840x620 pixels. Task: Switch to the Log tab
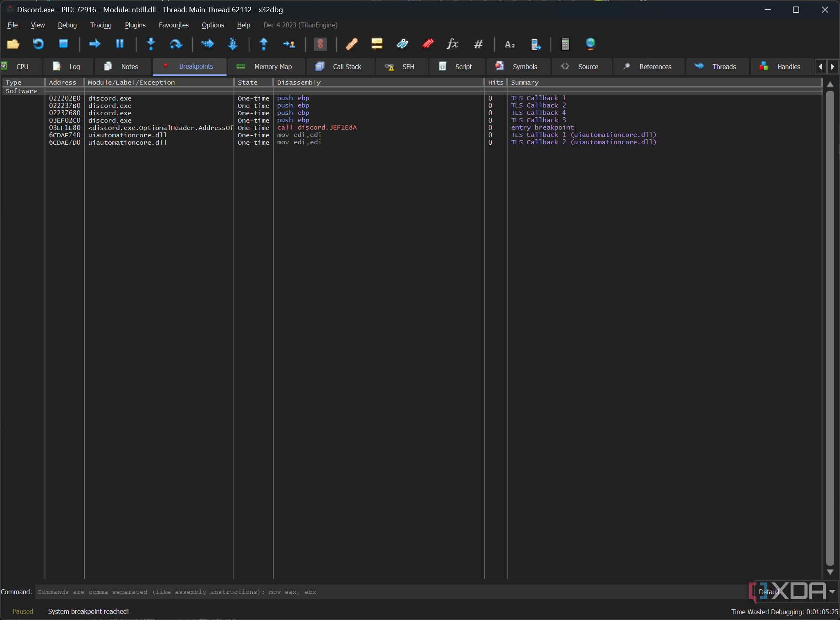[x=68, y=67]
